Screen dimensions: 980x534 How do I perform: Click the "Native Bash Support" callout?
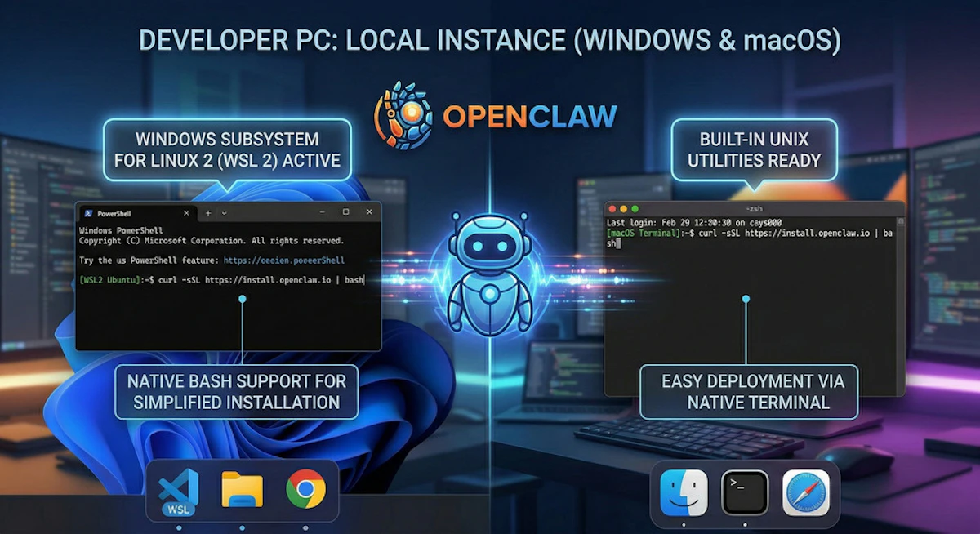237,391
